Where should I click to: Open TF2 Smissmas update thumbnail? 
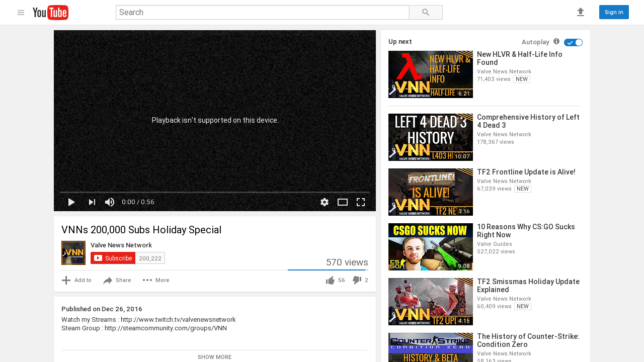tap(431, 302)
